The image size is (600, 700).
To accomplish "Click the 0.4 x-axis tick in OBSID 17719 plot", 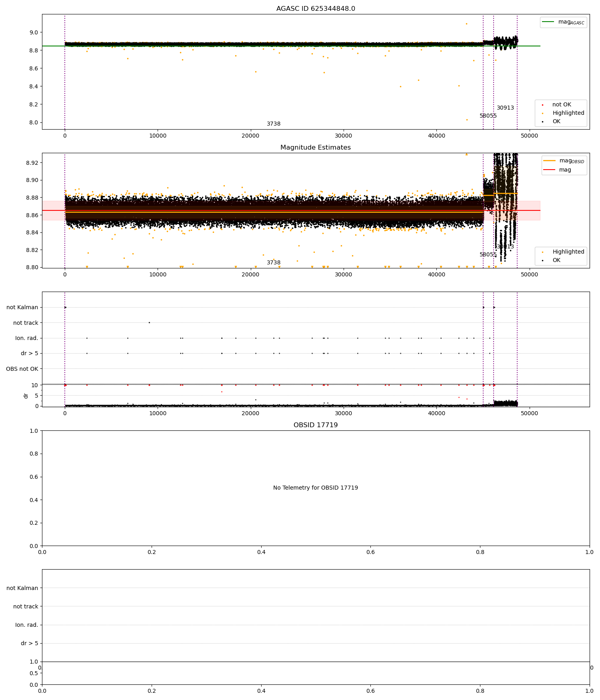I will tap(261, 552).
